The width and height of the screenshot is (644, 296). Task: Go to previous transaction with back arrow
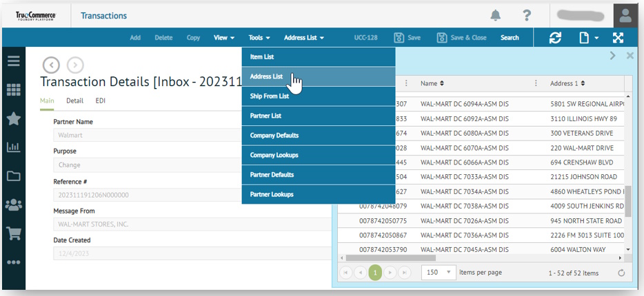pyautogui.click(x=51, y=65)
